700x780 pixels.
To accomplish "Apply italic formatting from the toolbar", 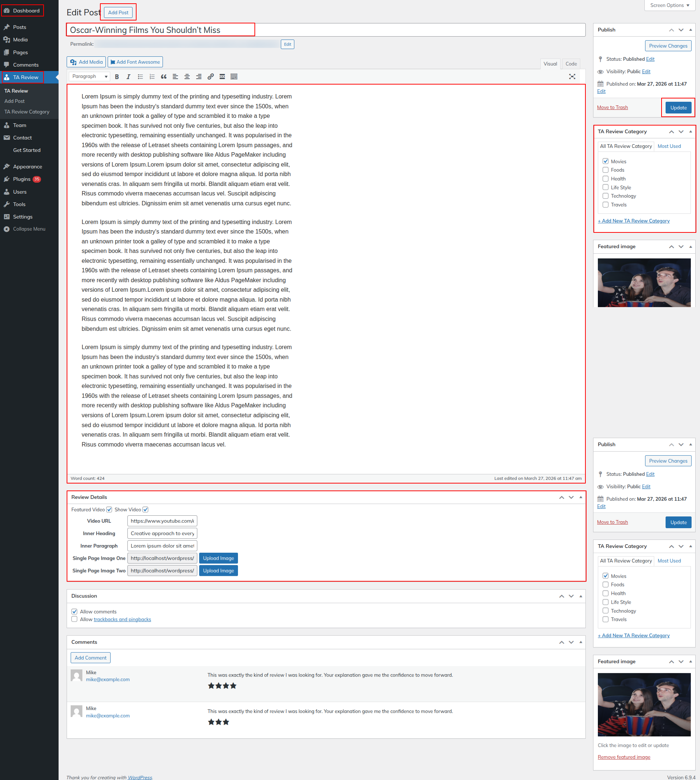I will coord(129,77).
